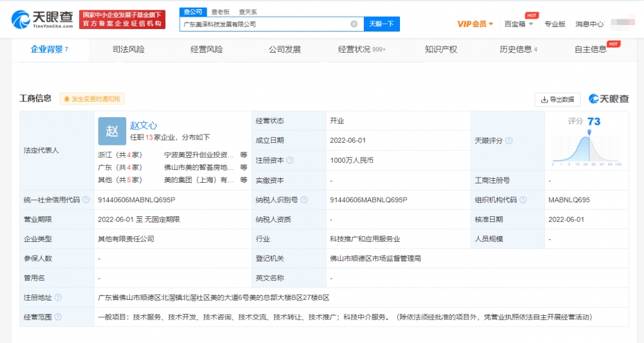This screenshot has height=343, width=644.
Task: Select the 司法风险 tab
Action: [128, 50]
